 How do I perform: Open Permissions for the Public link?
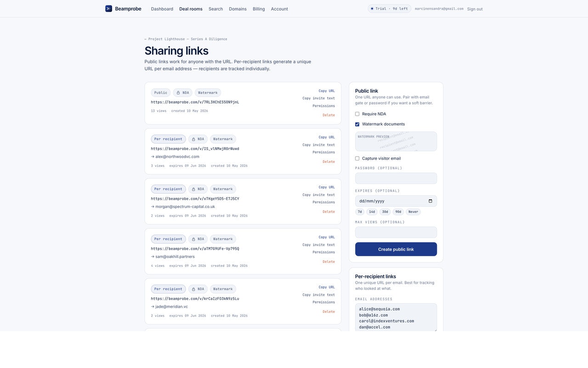click(324, 106)
